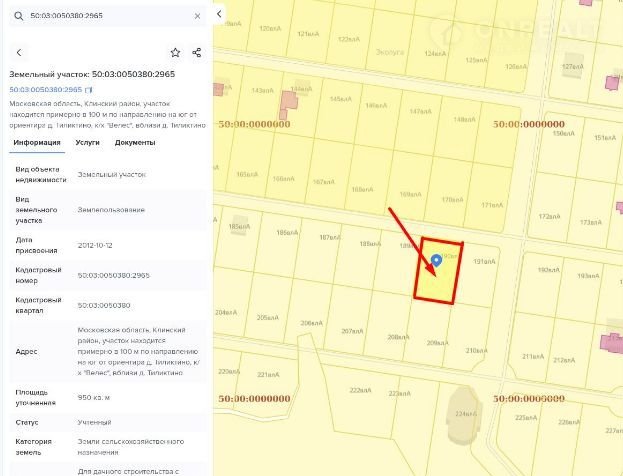Collapse the side info panel
623x476 pixels.
[219, 13]
